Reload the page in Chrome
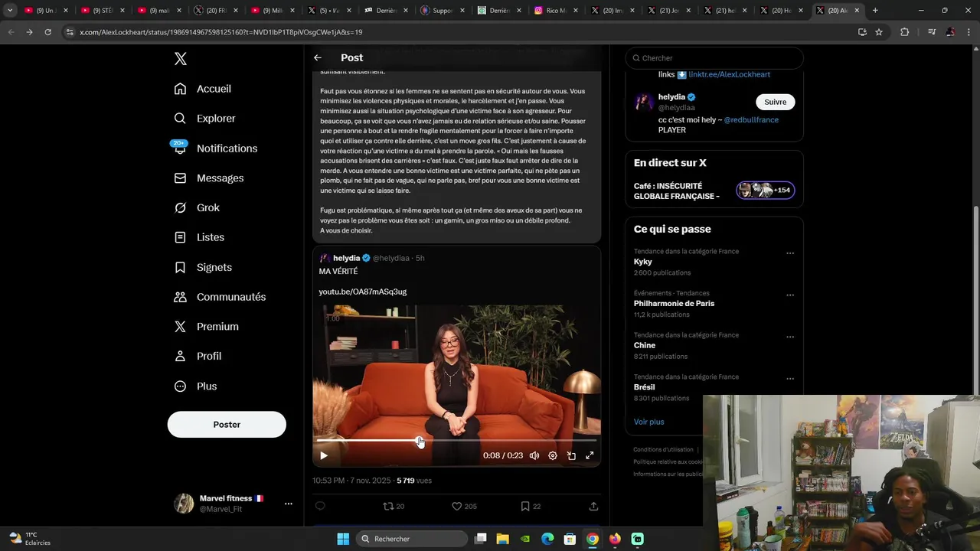This screenshot has height=551, width=980. point(47,32)
